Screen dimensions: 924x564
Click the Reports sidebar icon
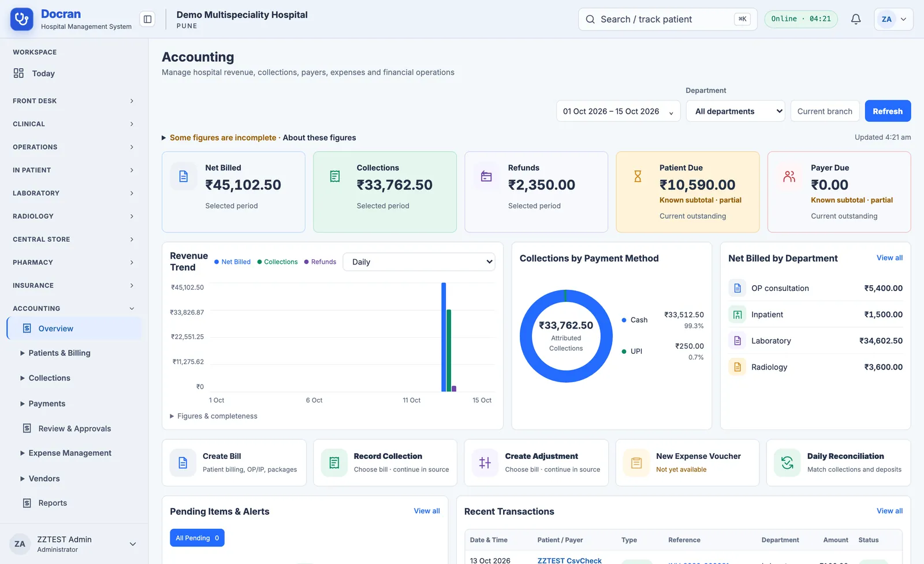tap(27, 503)
